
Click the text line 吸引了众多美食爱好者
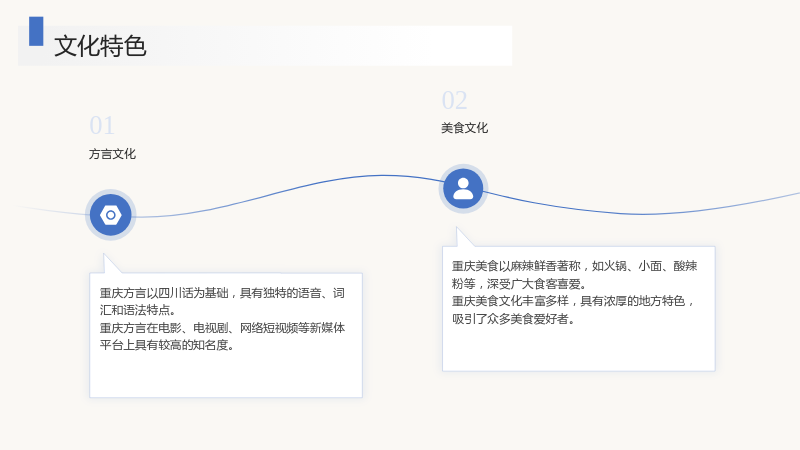513,319
